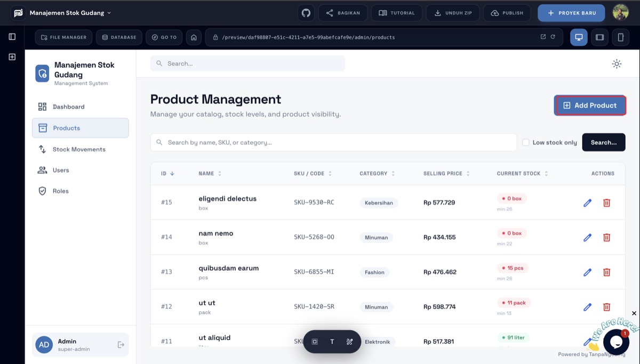
Task: Click the Manajemen Stok Gudang sidebar logo
Action: [x=42, y=74]
